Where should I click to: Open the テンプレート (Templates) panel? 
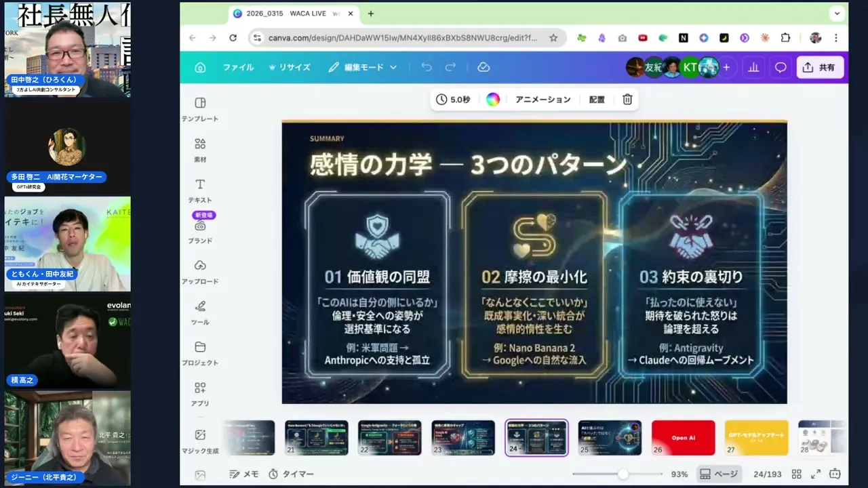(200, 108)
